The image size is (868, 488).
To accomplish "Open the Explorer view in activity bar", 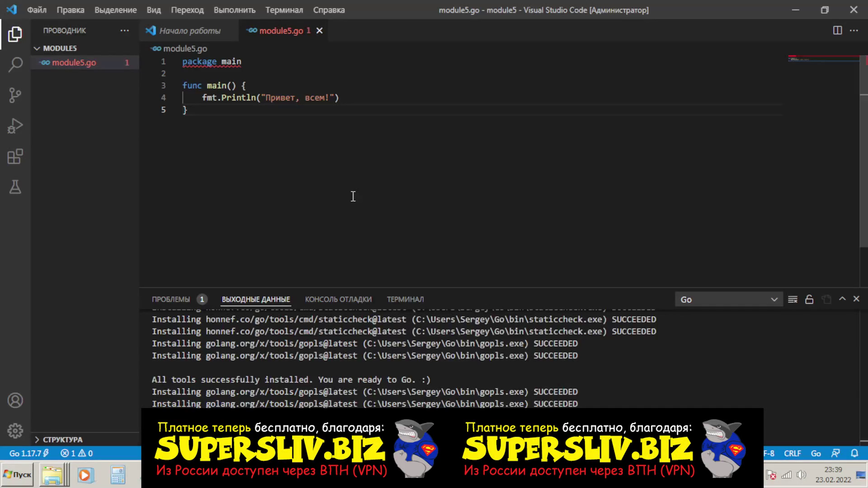I will 15,34.
